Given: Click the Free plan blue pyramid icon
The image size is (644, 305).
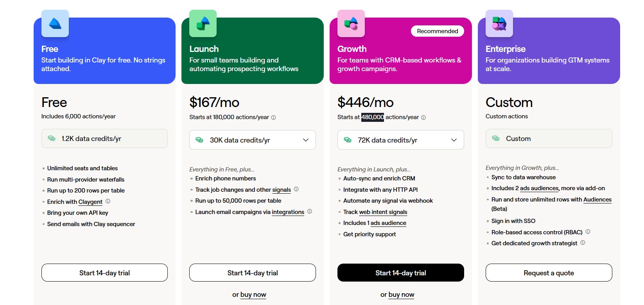Looking at the screenshot, I should 55,23.
